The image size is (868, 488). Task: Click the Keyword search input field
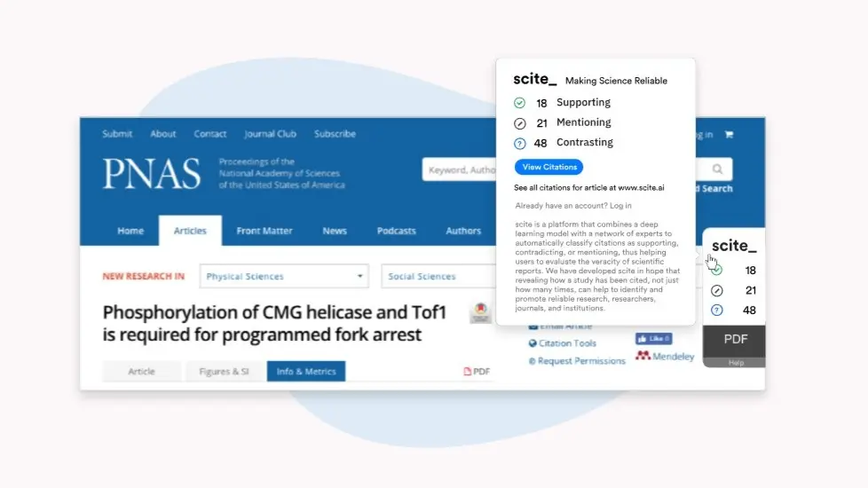(x=460, y=169)
